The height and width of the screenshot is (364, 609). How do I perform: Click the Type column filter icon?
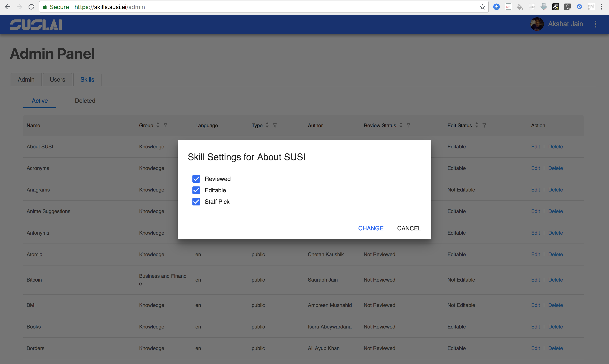pyautogui.click(x=275, y=125)
